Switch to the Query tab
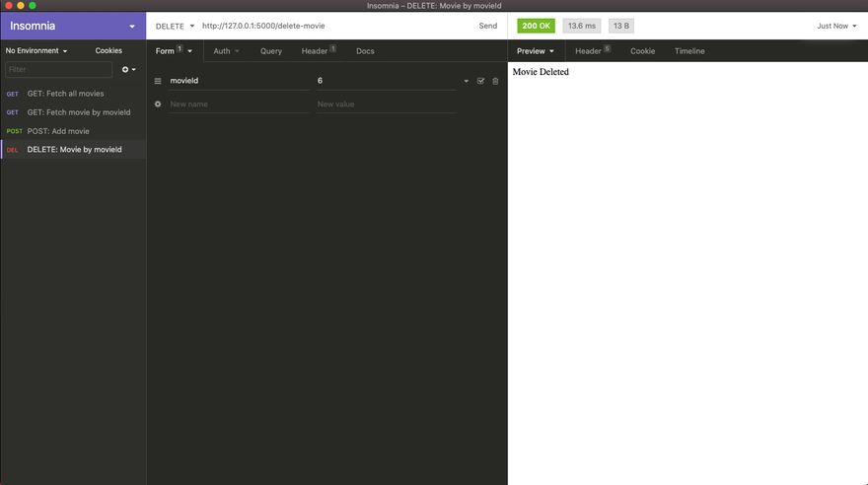The width and height of the screenshot is (868, 485). 270,51
